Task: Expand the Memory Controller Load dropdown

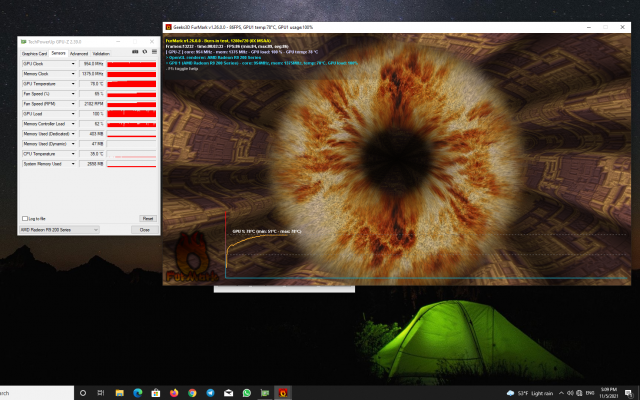Action: (73, 124)
